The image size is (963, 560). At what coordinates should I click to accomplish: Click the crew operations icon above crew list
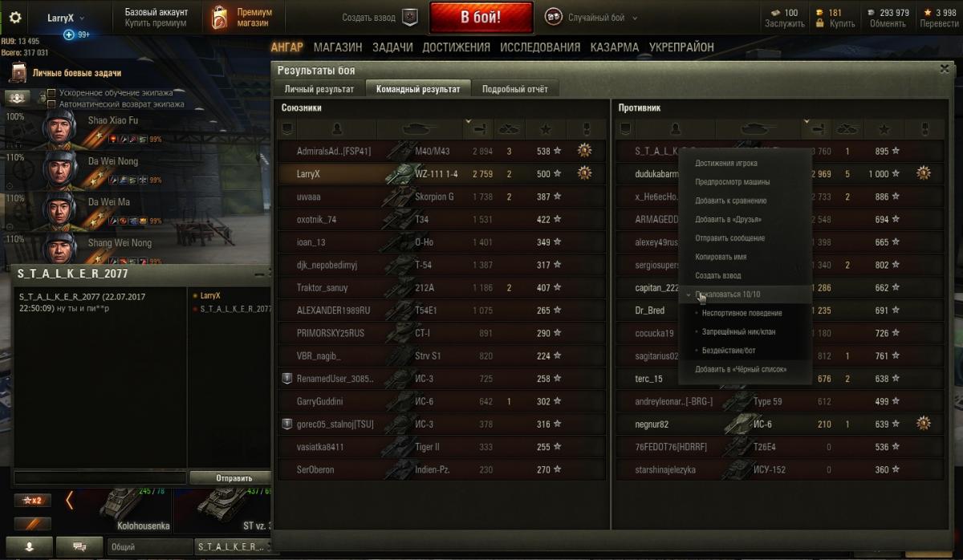pos(18,97)
